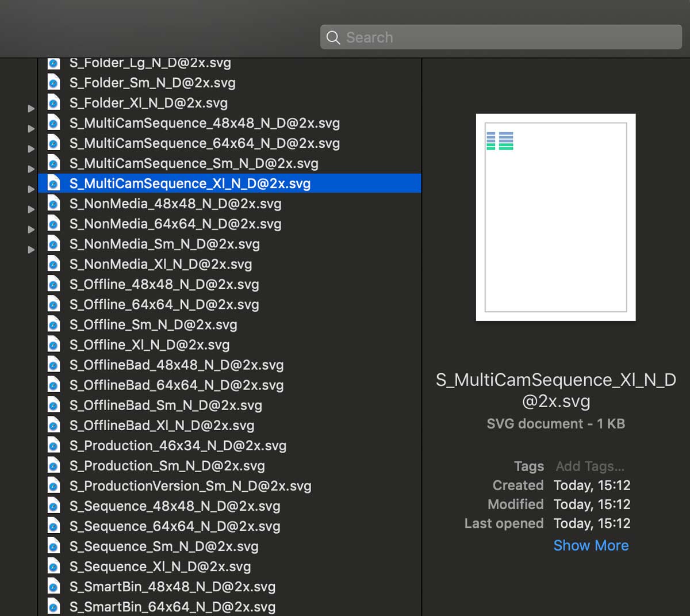Image resolution: width=690 pixels, height=616 pixels.
Task: Select file name S_OfflineBad_Sm_N_D@2x.svg
Action: 166,405
